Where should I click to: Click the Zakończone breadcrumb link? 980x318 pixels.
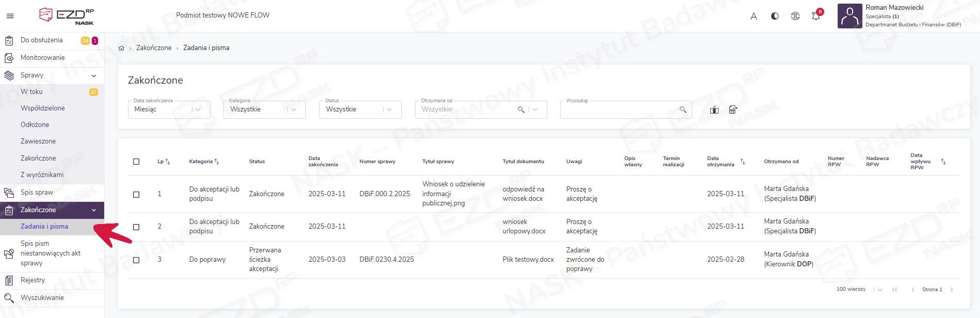[154, 48]
